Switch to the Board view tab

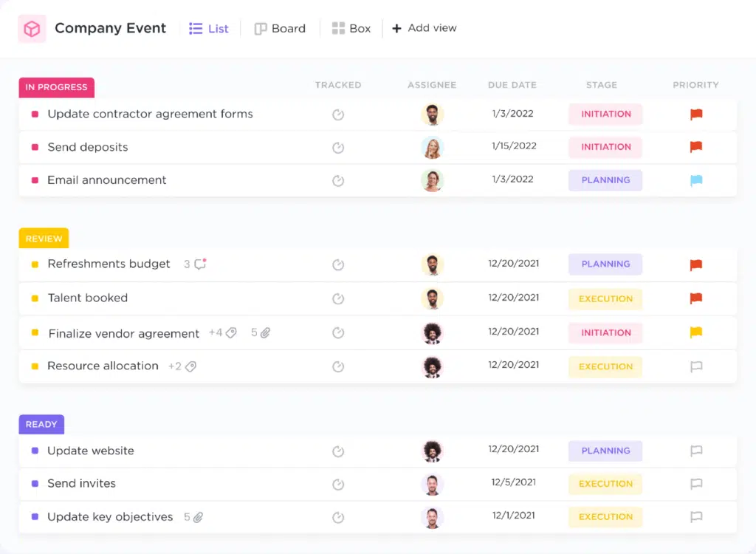click(280, 29)
